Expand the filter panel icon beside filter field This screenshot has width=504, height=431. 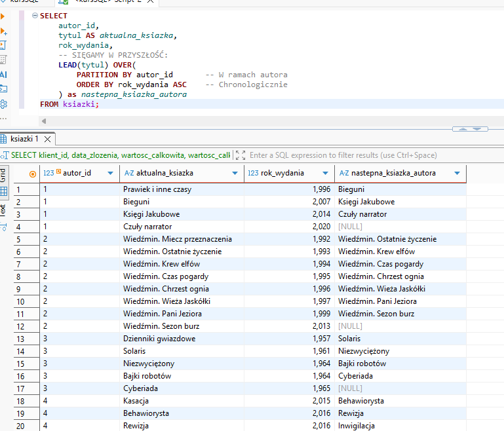[240, 155]
